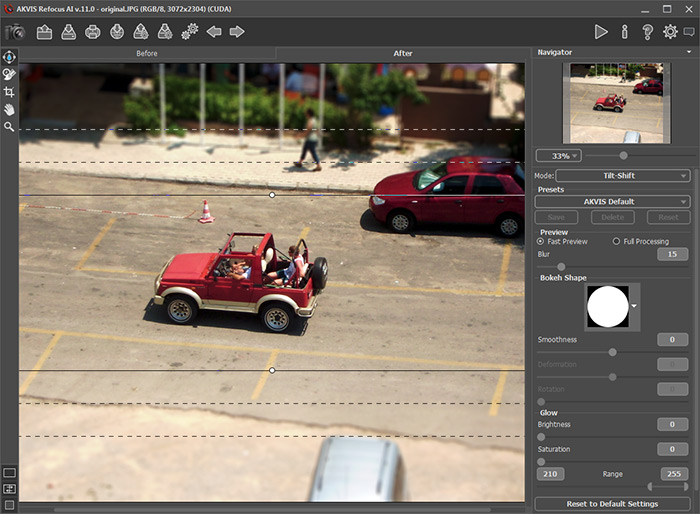Click the bottom-most view mode square icon
This screenshot has height=514, width=700.
point(9,505)
